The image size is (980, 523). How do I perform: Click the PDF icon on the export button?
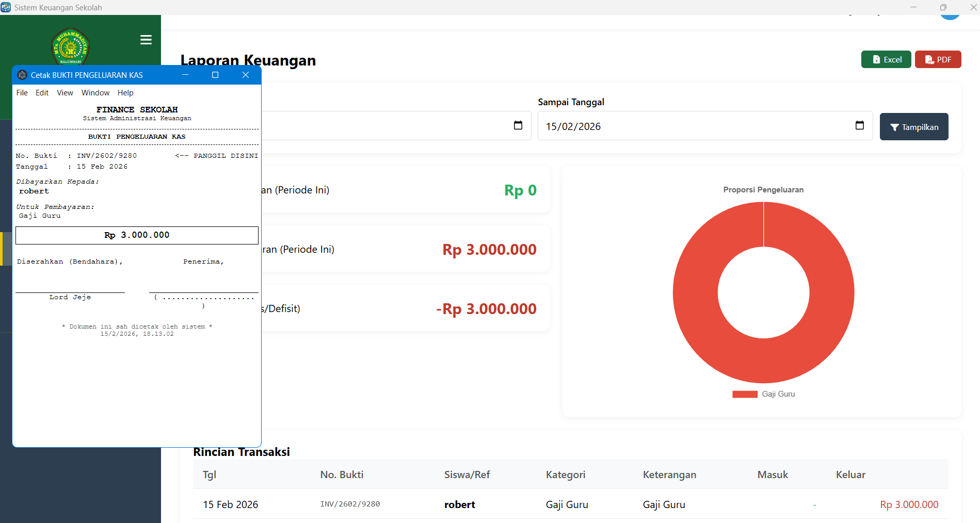[x=929, y=59]
